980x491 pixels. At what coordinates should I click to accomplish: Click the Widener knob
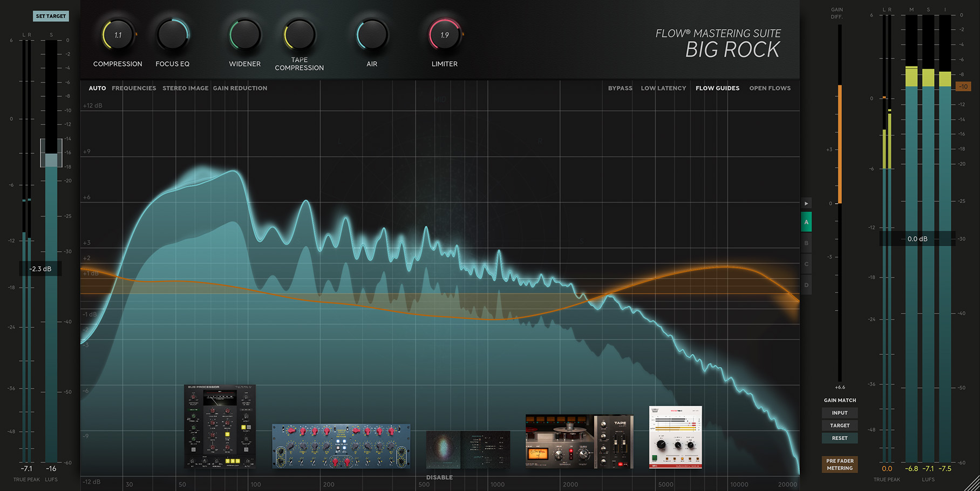coord(245,35)
